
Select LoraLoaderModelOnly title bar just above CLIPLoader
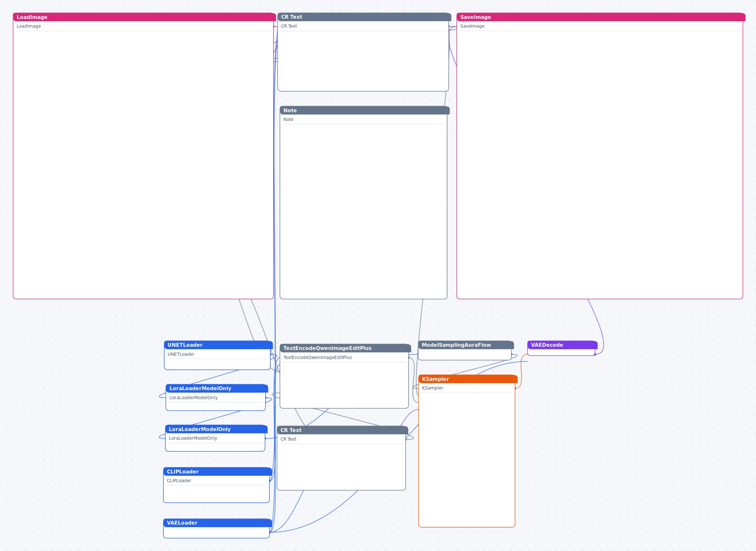pos(216,429)
